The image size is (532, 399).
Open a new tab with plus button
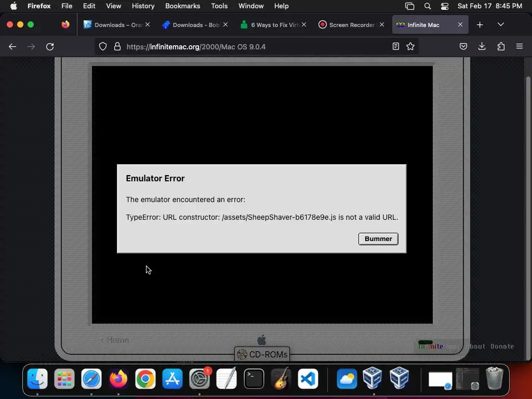tap(480, 25)
